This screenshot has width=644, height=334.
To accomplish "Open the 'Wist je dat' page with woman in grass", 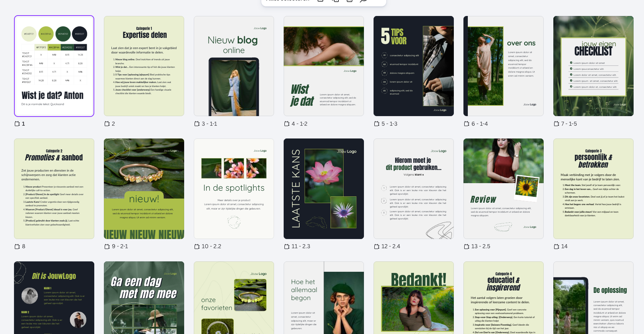I will pos(324,66).
